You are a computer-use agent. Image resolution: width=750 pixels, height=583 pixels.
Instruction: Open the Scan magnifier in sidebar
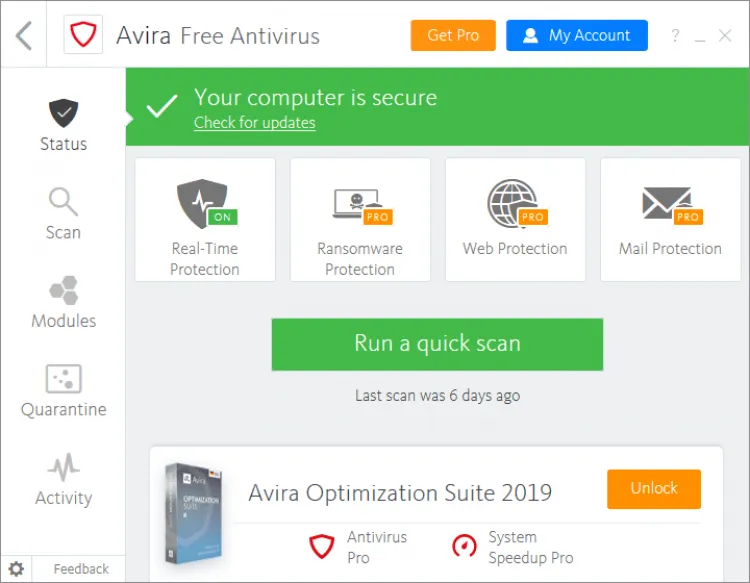63,201
